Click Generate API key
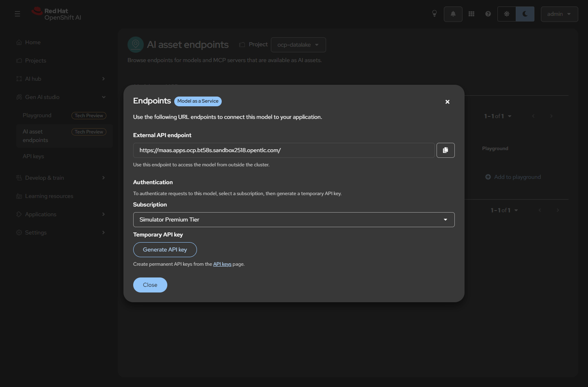Screen dimensions: 588x387 pyautogui.click(x=165, y=249)
